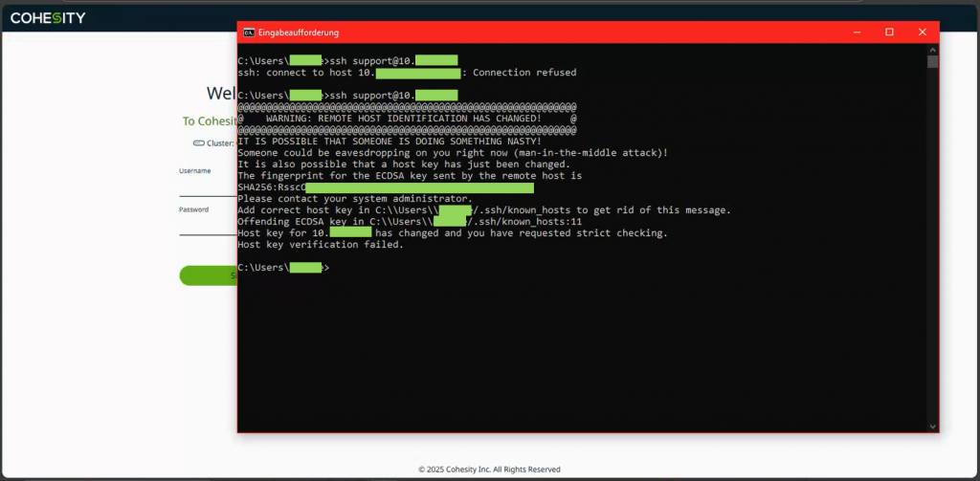Screen dimensions: 980x481
Task: Click the terminal scrollbar down arrow
Action: (932, 426)
